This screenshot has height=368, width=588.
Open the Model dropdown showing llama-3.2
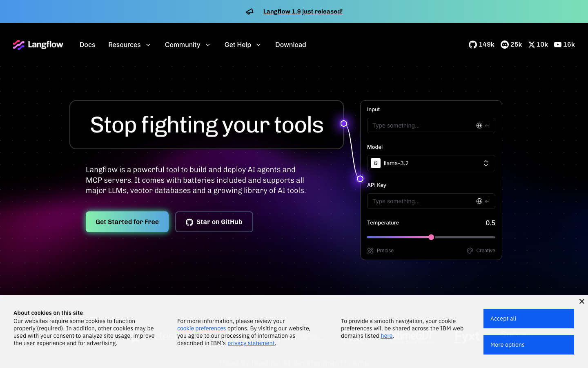431,163
